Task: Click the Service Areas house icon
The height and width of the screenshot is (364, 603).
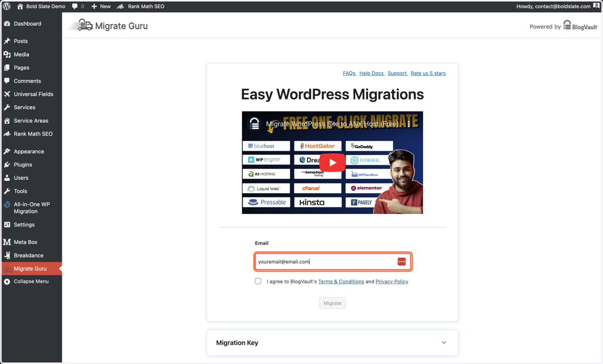Action: 7,120
